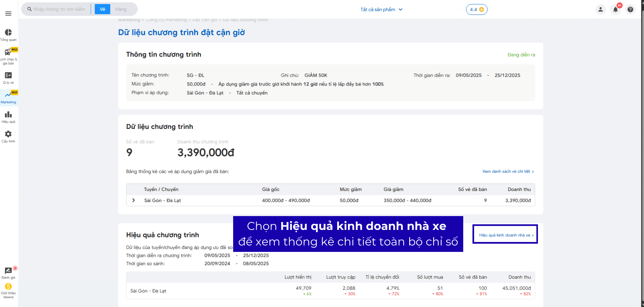
Task: Open Hiệu quả kinh doanh nhà xe link
Action: pos(506,235)
